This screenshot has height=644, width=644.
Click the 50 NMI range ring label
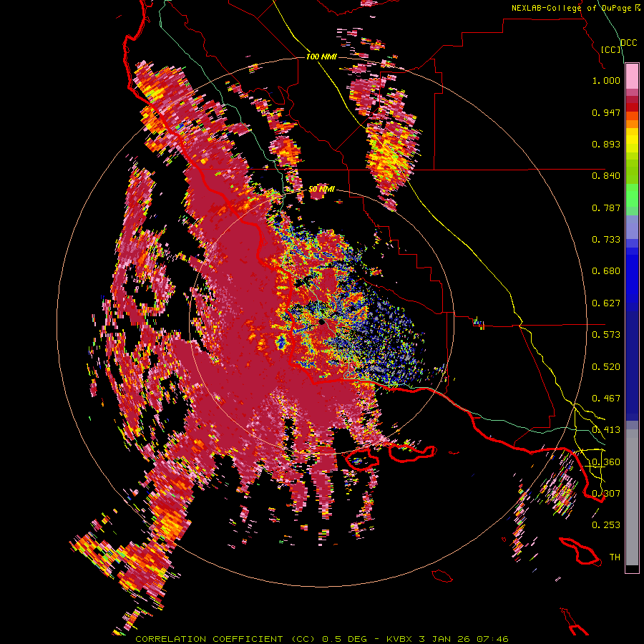(321, 190)
